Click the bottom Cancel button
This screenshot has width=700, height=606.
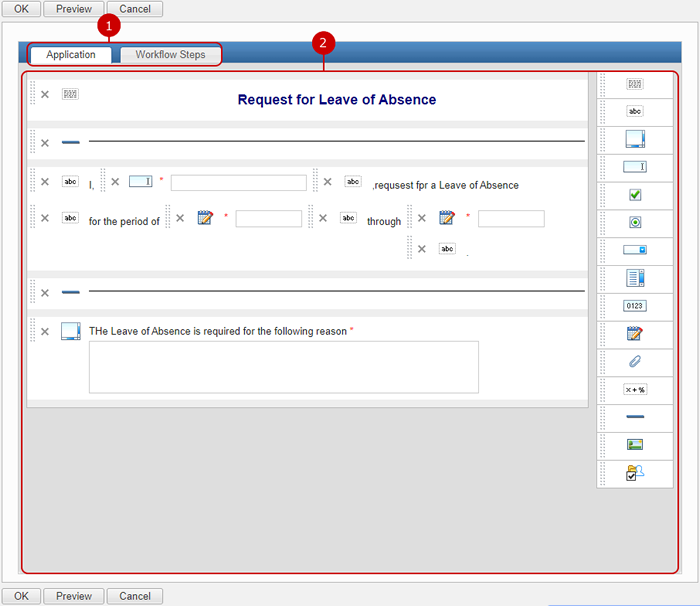coord(135,596)
